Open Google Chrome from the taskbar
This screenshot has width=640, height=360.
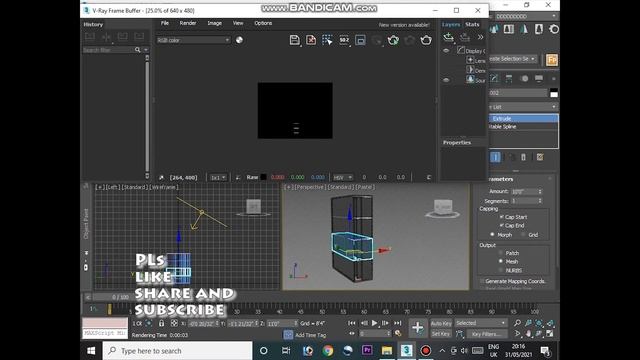(x=328, y=351)
